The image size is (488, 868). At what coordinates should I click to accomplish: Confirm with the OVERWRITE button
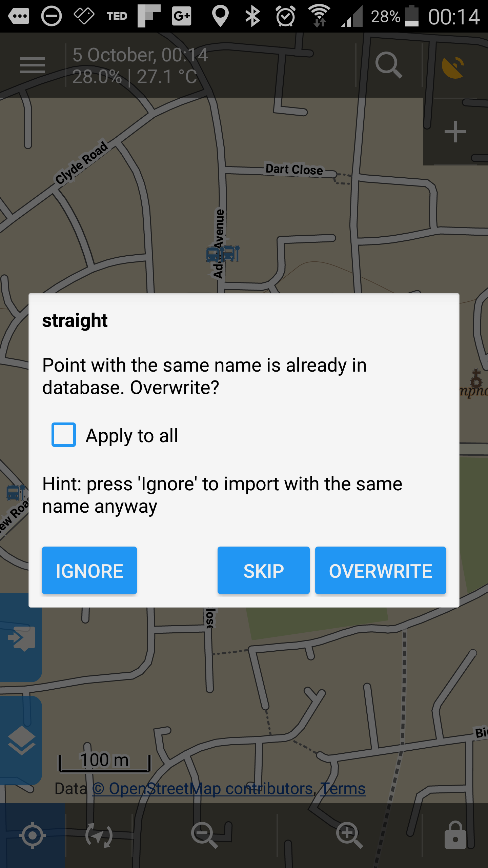[x=380, y=570]
